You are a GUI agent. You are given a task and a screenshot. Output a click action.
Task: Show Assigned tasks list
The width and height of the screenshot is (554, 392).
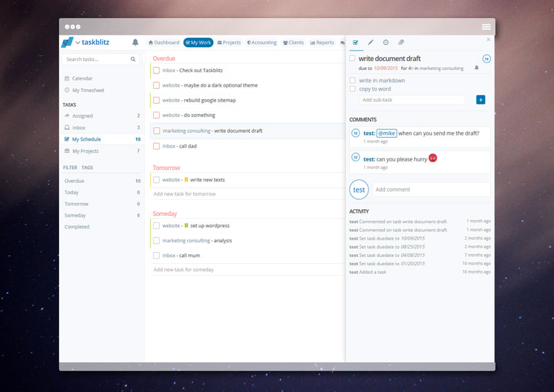pyautogui.click(x=102, y=116)
